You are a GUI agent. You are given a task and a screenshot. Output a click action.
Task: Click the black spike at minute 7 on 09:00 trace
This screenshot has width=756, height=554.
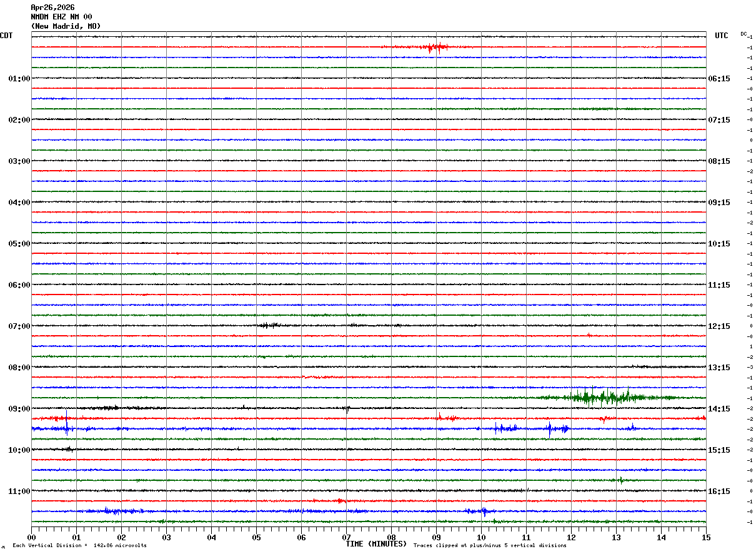tap(347, 409)
